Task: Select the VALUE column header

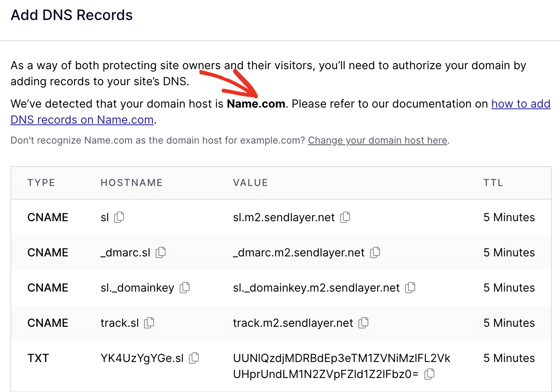Action: pyautogui.click(x=250, y=182)
